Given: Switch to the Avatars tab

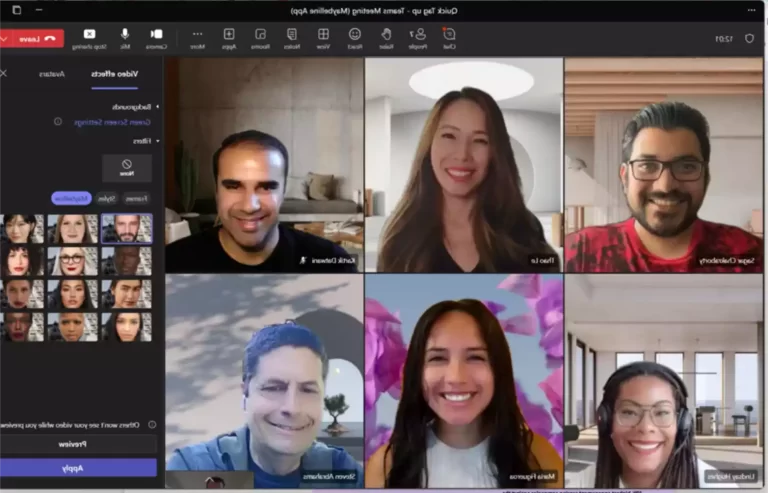Looking at the screenshot, I should click(52, 74).
